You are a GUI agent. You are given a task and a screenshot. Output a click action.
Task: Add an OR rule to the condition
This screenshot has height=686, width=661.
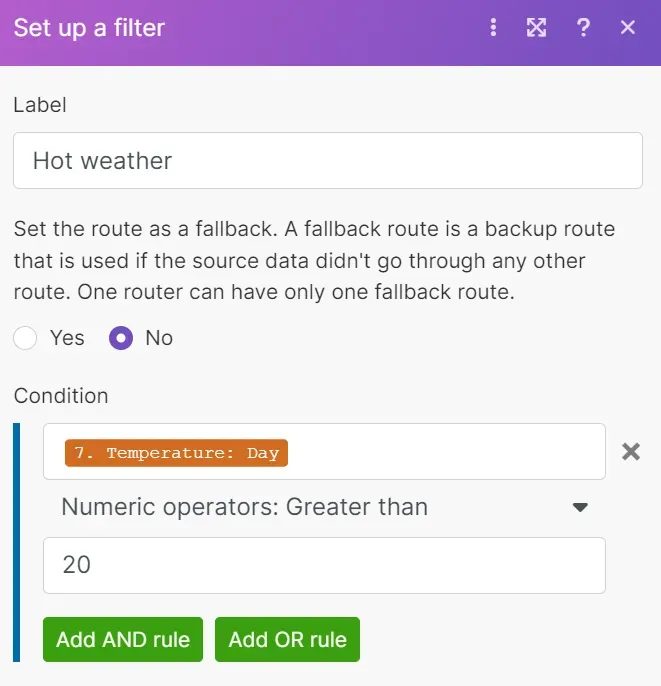(x=287, y=640)
